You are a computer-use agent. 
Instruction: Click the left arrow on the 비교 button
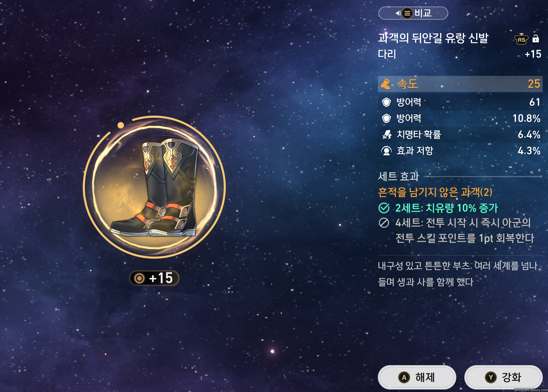[x=397, y=13]
